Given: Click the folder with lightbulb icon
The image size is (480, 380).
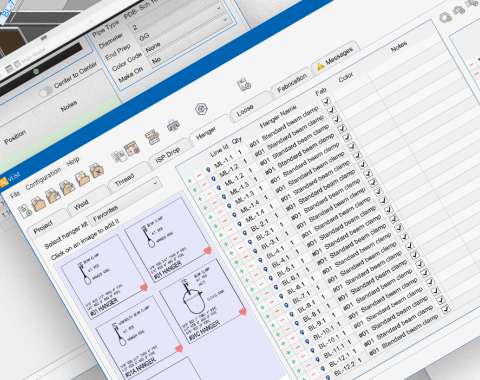Looking at the screenshot, I should coord(82,179).
